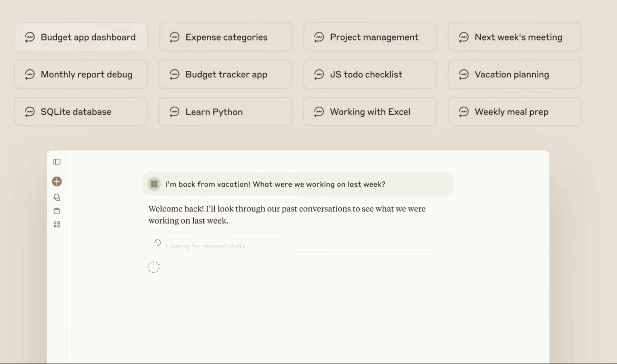Start a new chat with plus icon
The width and height of the screenshot is (617, 364).
click(x=57, y=181)
